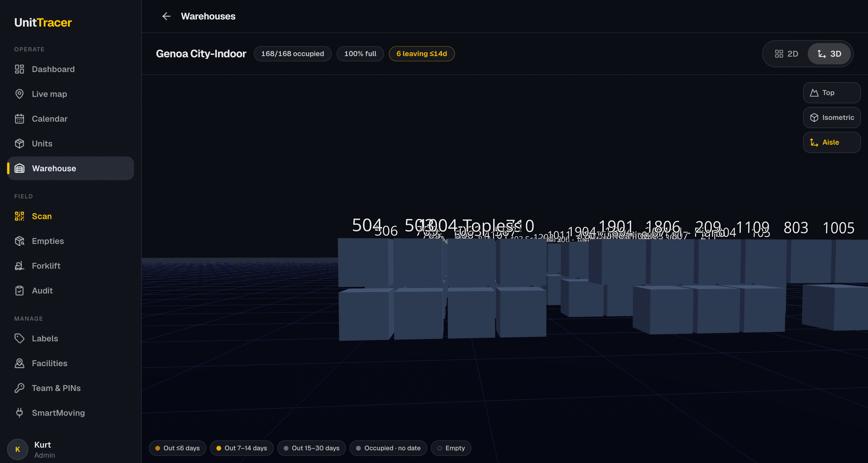The width and height of the screenshot is (868, 463).
Task: Click the Occupied · no date legend chip
Action: pyautogui.click(x=389, y=448)
